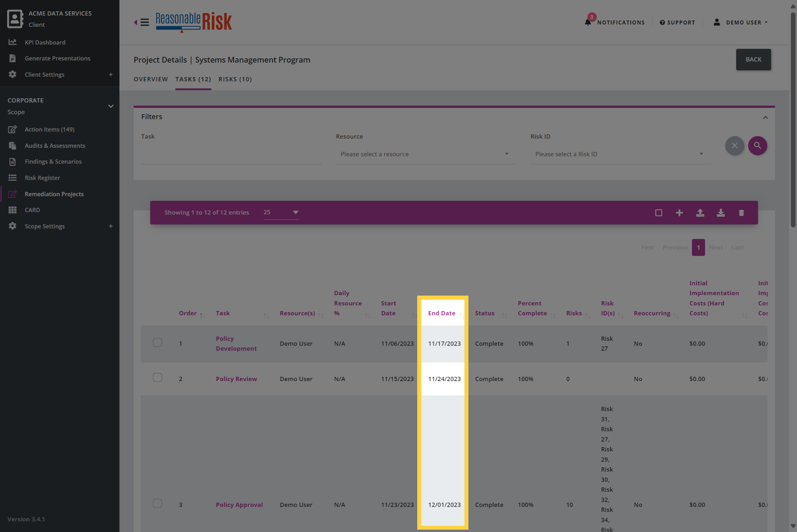This screenshot has width=797, height=532.
Task: Click the Version 3.4.1 text
Action: click(26, 519)
